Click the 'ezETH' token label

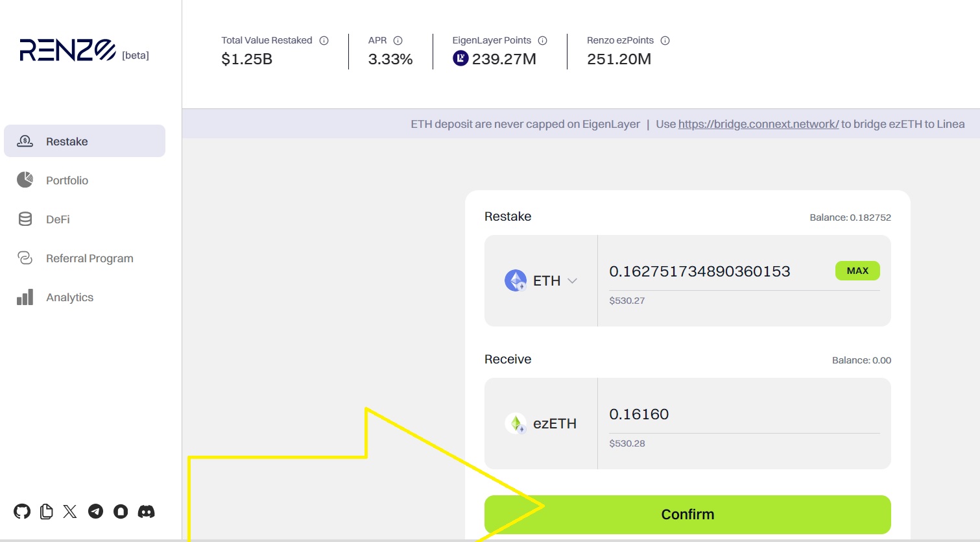click(x=555, y=423)
